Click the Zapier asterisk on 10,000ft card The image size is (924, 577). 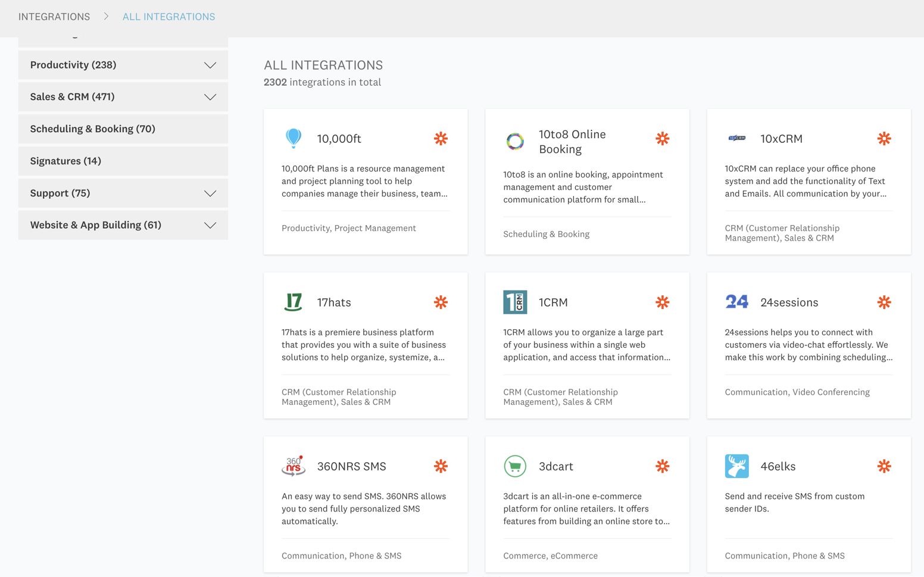click(441, 139)
